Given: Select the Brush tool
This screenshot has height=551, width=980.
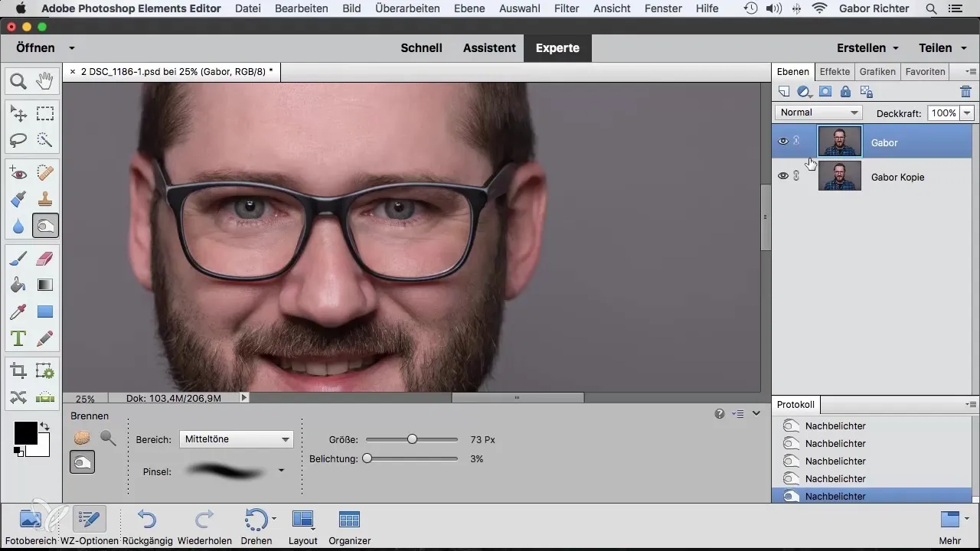Looking at the screenshot, I should 18,260.
